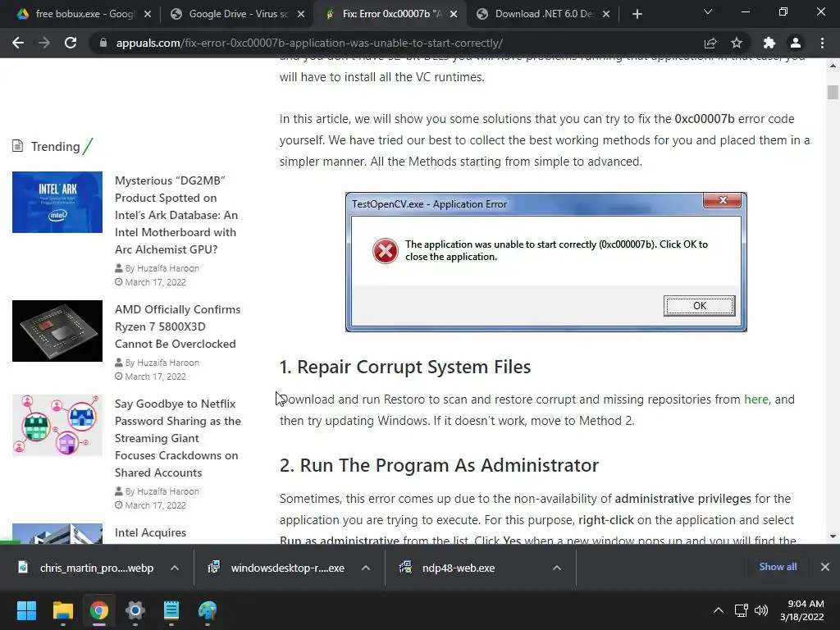Open the Extensions puzzle icon

tap(769, 43)
